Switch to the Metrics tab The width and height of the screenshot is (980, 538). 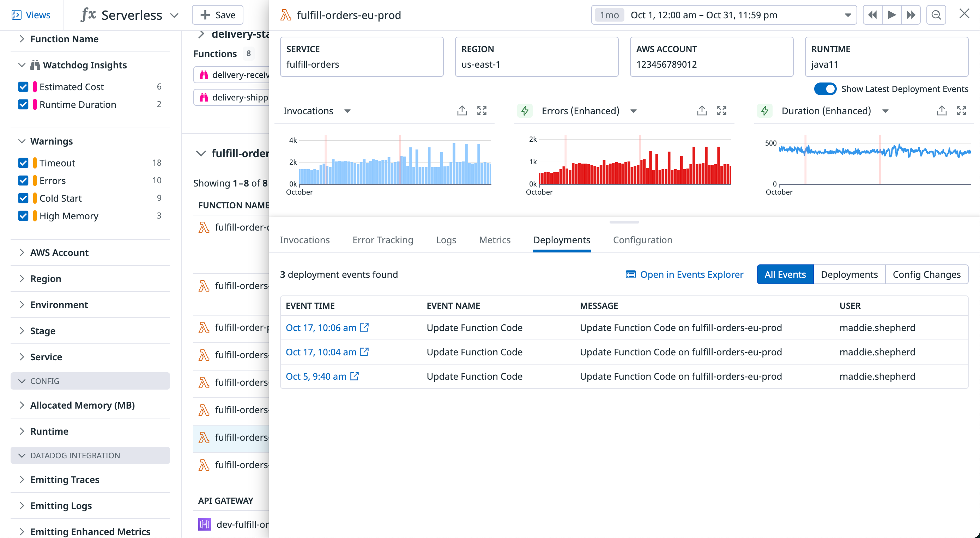click(495, 239)
